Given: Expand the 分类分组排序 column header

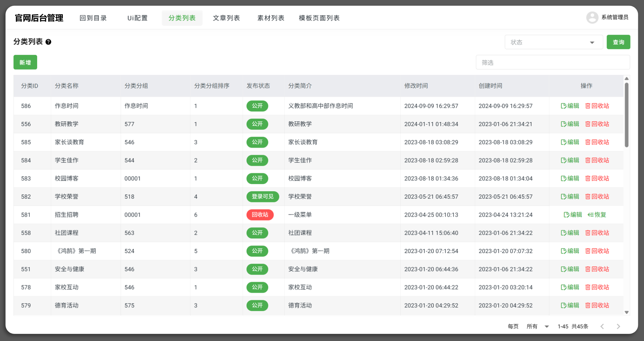Looking at the screenshot, I should click(x=212, y=86).
